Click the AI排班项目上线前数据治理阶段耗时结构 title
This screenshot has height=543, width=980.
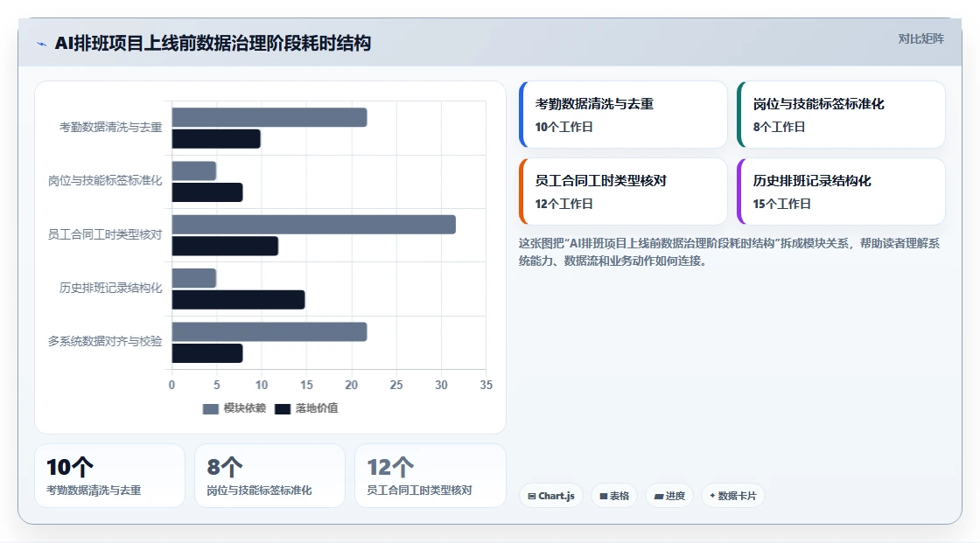[213, 43]
